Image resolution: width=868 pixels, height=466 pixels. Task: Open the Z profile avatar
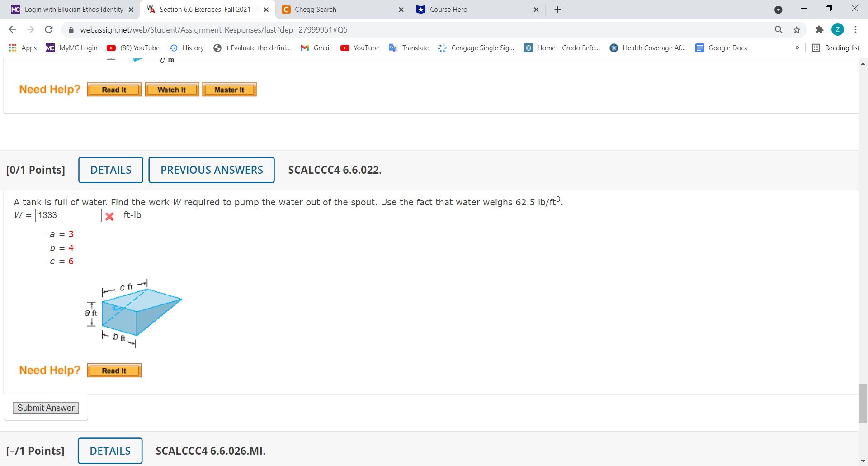[x=838, y=29]
